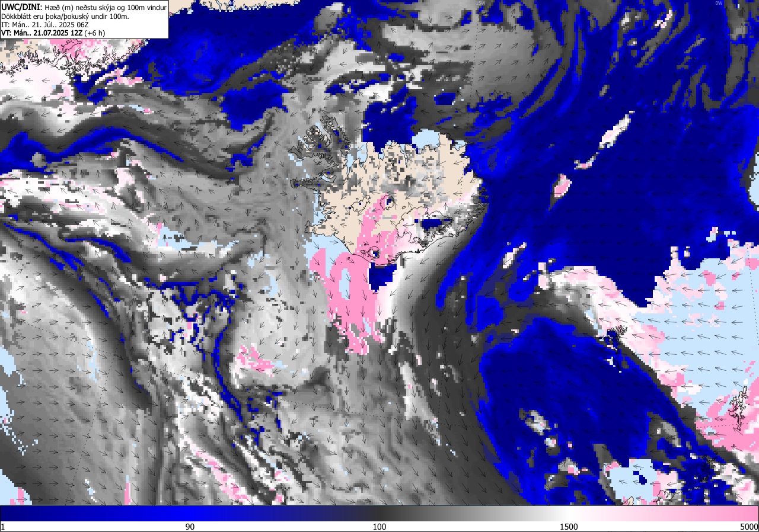Viewport: 759px width, 532px height.
Task: Click the colorbar label '100'
Action: (379, 527)
